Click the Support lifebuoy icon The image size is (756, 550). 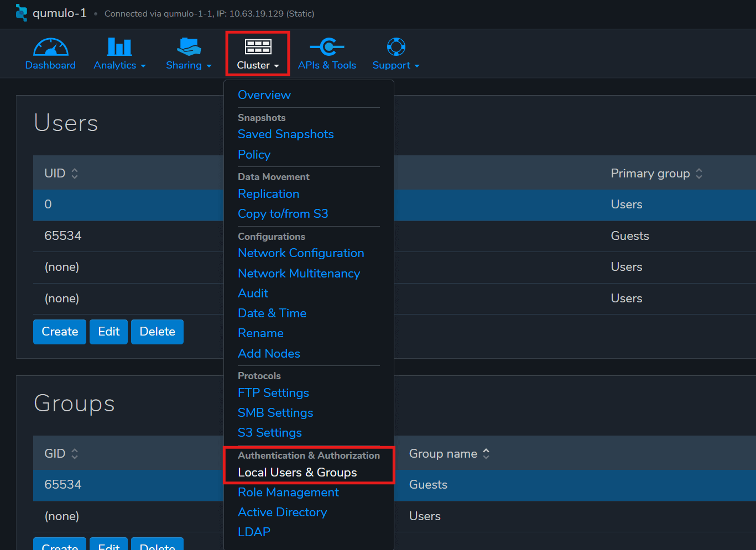[396, 47]
